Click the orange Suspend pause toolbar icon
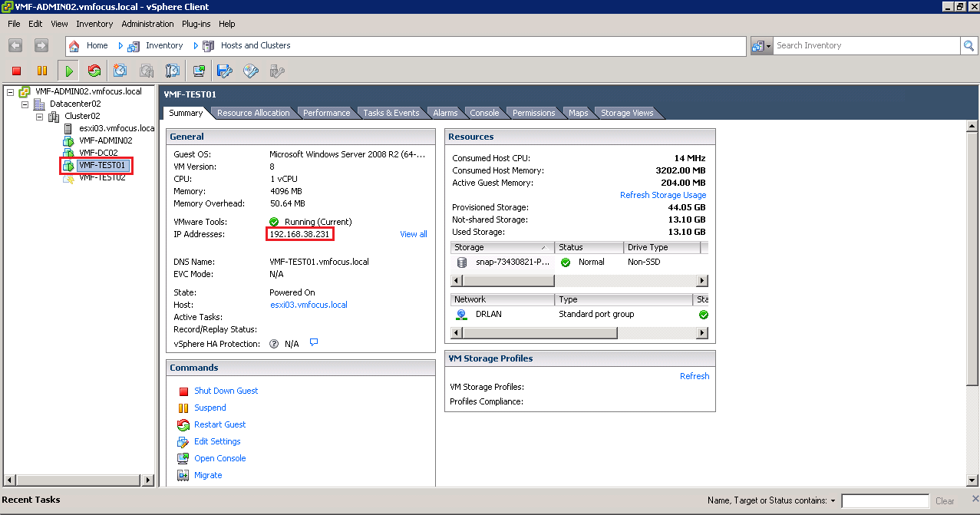 click(x=42, y=71)
